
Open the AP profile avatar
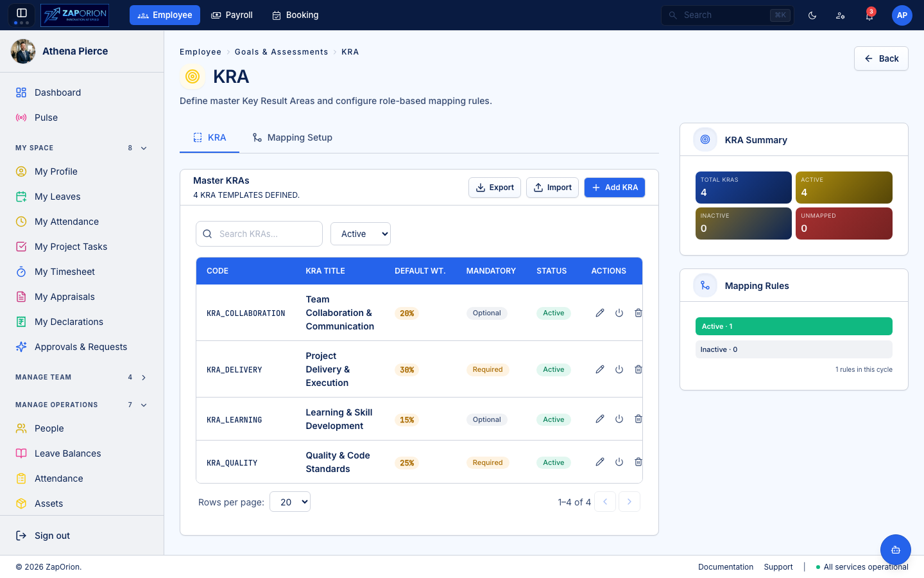(x=902, y=15)
